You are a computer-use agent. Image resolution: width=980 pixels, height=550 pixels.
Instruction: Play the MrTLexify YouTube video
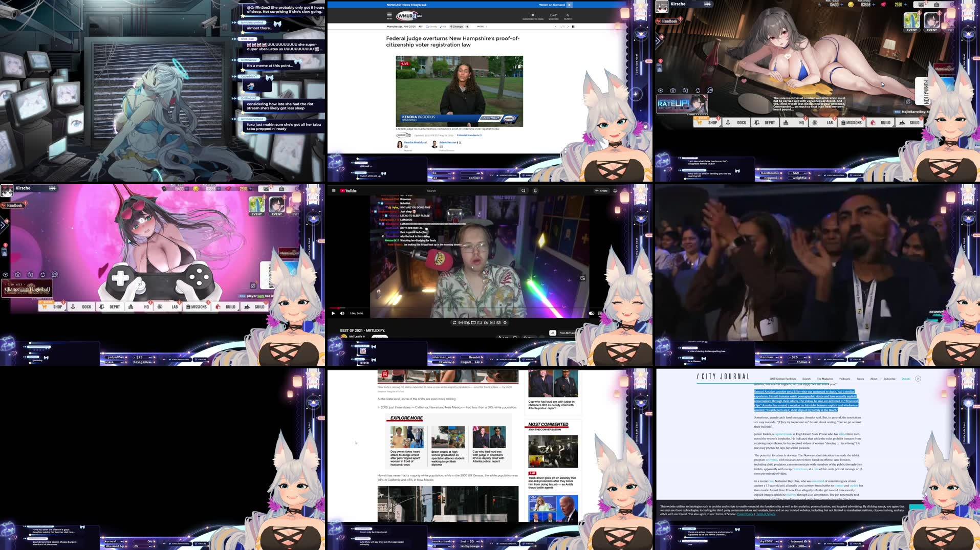click(333, 313)
